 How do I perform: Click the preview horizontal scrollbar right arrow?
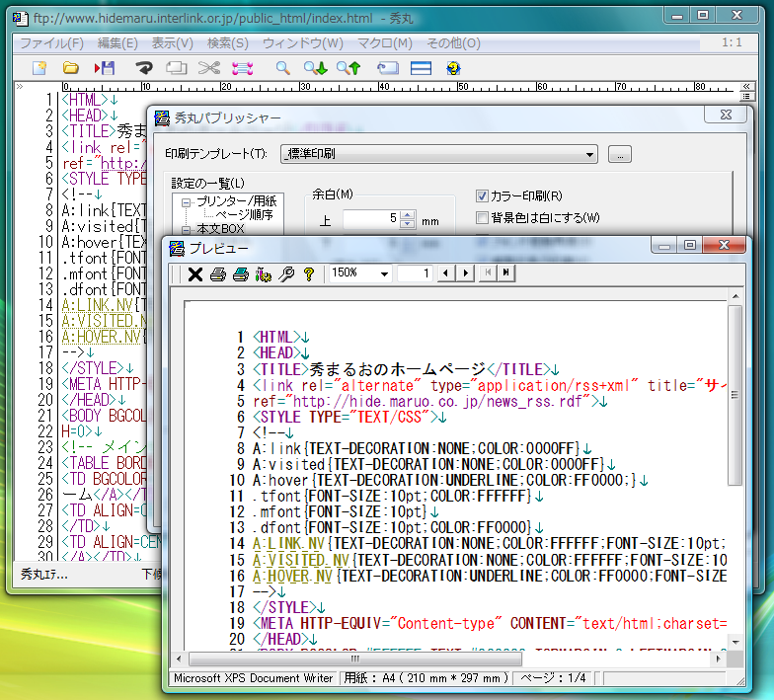(719, 659)
